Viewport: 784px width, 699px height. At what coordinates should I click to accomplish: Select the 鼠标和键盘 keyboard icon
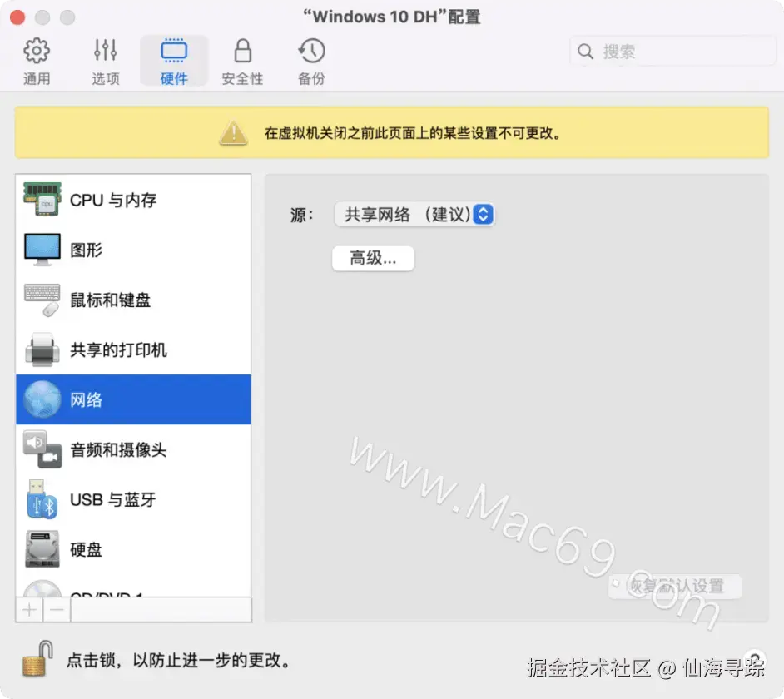pos(42,300)
